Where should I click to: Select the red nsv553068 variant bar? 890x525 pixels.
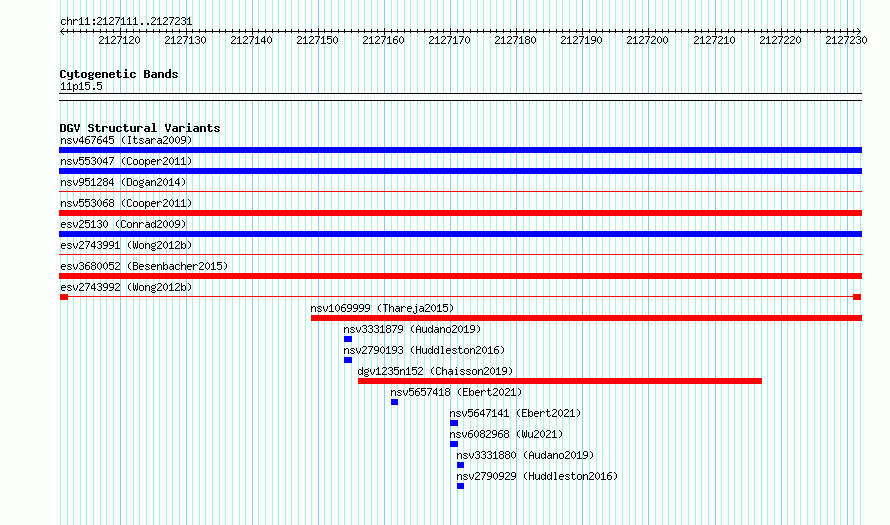(x=460, y=213)
